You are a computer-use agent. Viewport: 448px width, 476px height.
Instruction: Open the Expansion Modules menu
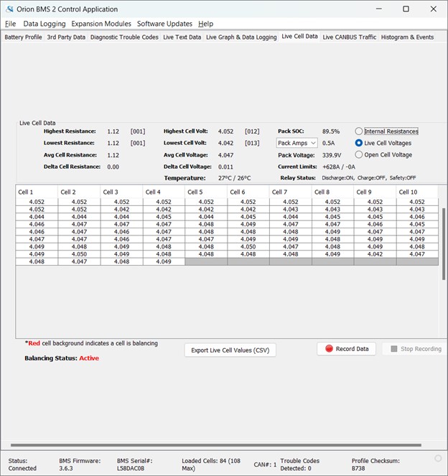pos(101,24)
